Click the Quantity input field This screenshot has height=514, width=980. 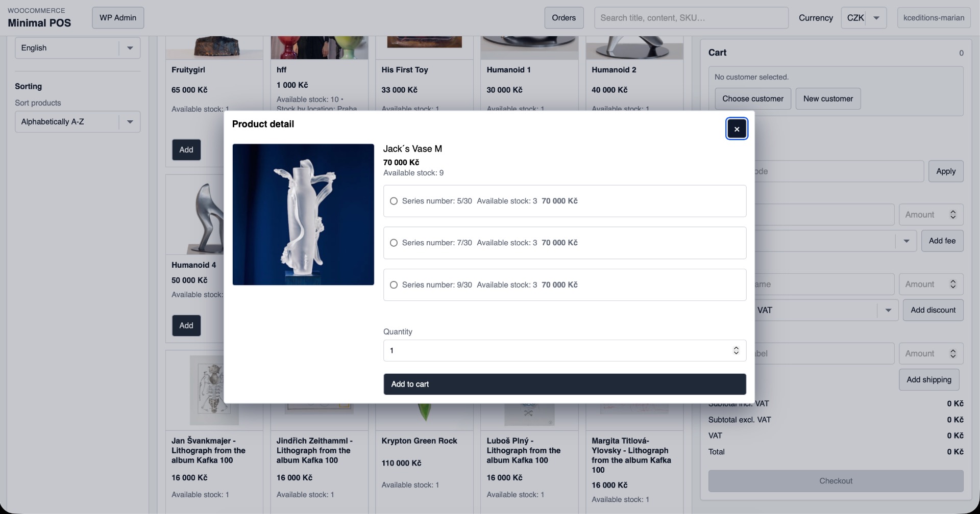pos(565,351)
